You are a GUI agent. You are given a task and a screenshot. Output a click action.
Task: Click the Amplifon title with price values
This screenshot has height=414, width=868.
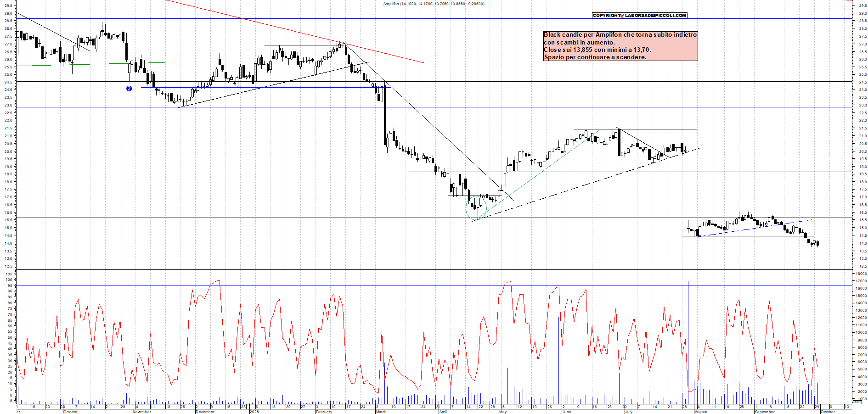coord(434,4)
